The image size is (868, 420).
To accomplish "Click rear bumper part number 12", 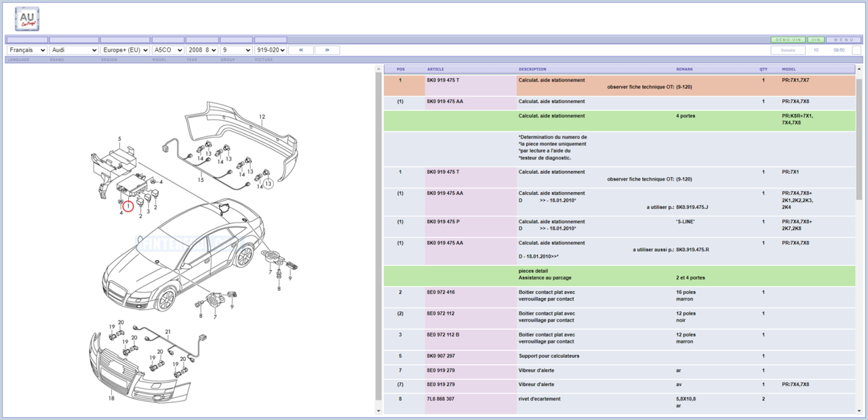I will [262, 117].
